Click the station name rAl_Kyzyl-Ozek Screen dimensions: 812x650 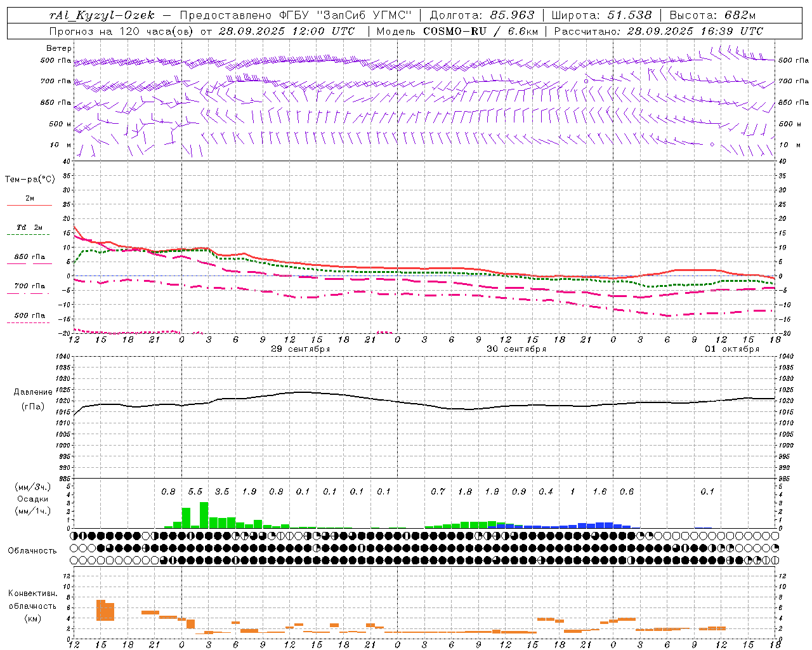101,15
